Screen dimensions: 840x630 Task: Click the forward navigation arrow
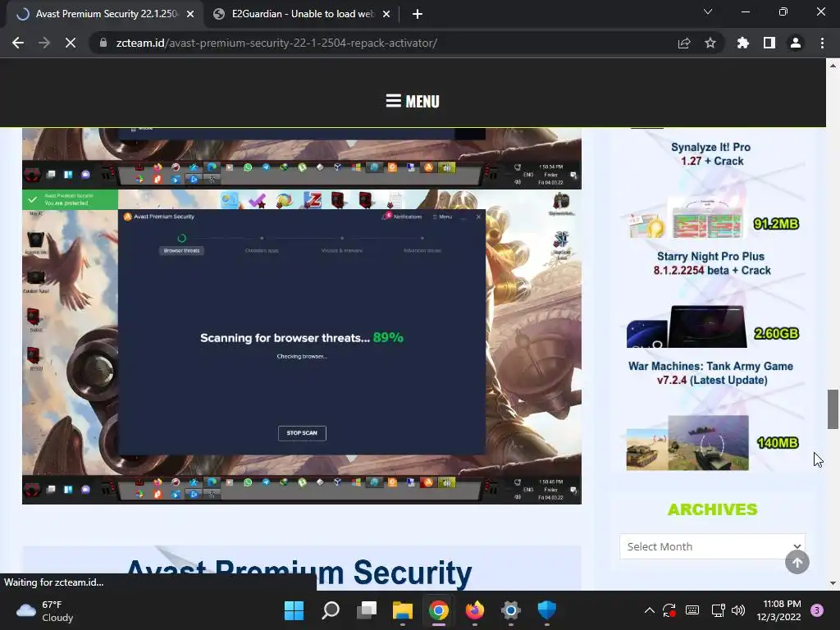tap(44, 43)
